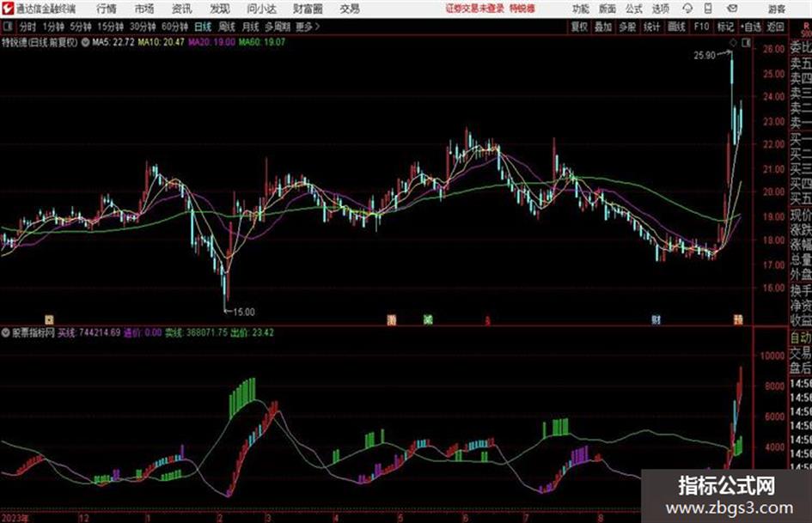812x523 pixels.
Task: Click the blue 财 event marker
Action: pos(656,320)
